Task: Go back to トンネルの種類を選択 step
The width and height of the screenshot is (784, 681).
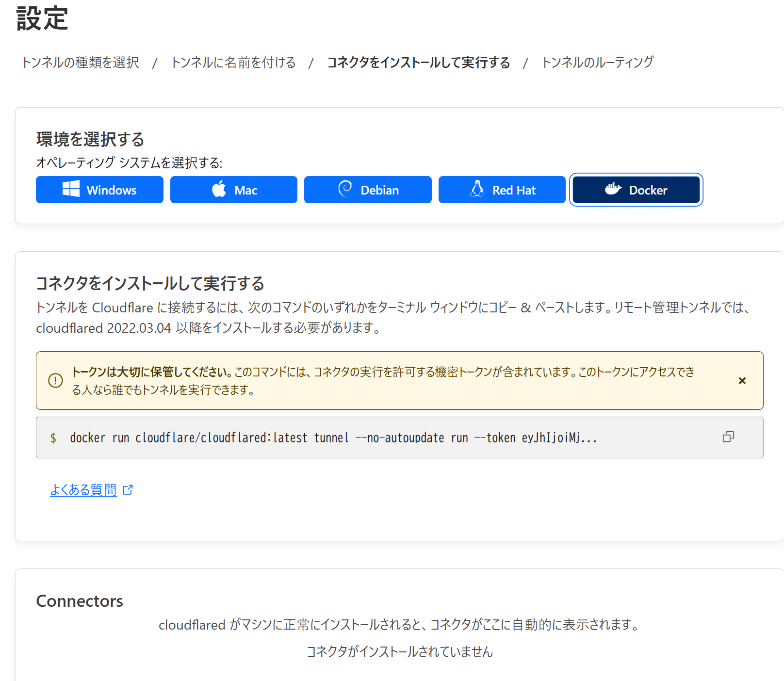Action: coord(81,62)
